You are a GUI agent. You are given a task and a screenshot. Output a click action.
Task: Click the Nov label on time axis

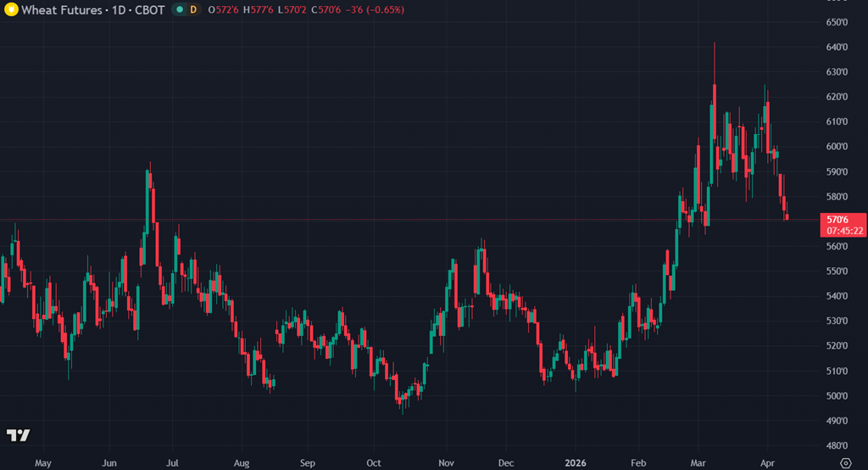pyautogui.click(x=446, y=463)
